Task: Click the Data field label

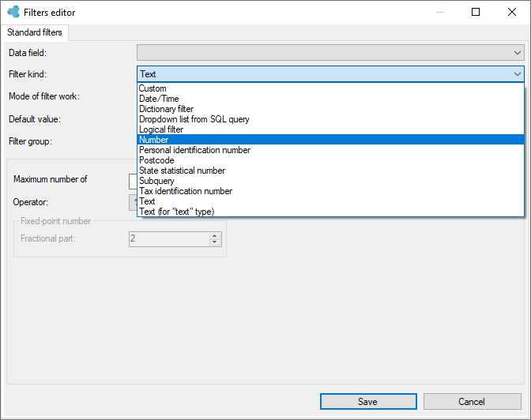Action: click(28, 53)
